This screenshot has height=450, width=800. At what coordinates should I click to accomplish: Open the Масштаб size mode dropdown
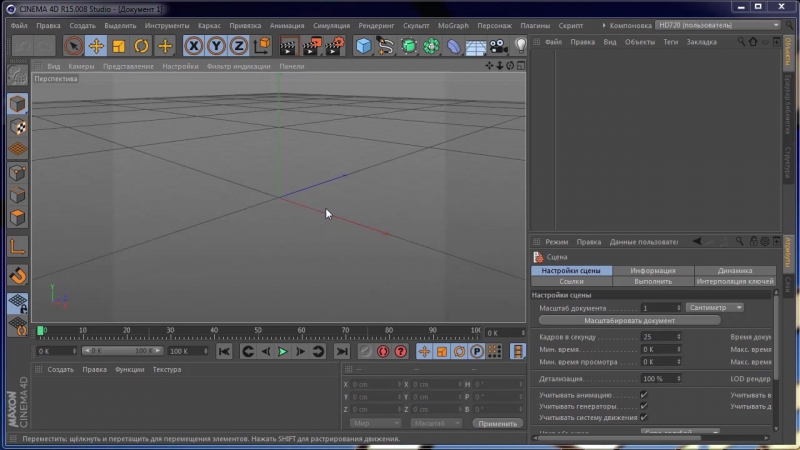(436, 423)
